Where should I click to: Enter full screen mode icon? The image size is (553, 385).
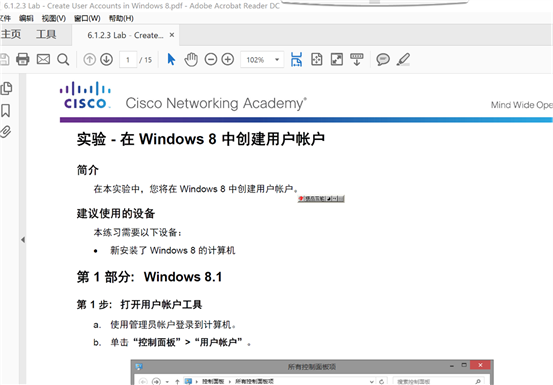click(337, 59)
